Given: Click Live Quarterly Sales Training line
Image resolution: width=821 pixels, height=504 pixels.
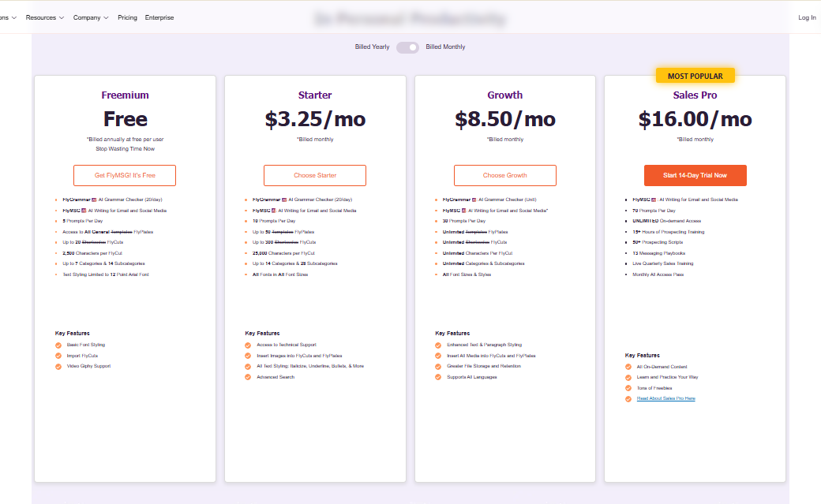Looking at the screenshot, I should 663,263.
